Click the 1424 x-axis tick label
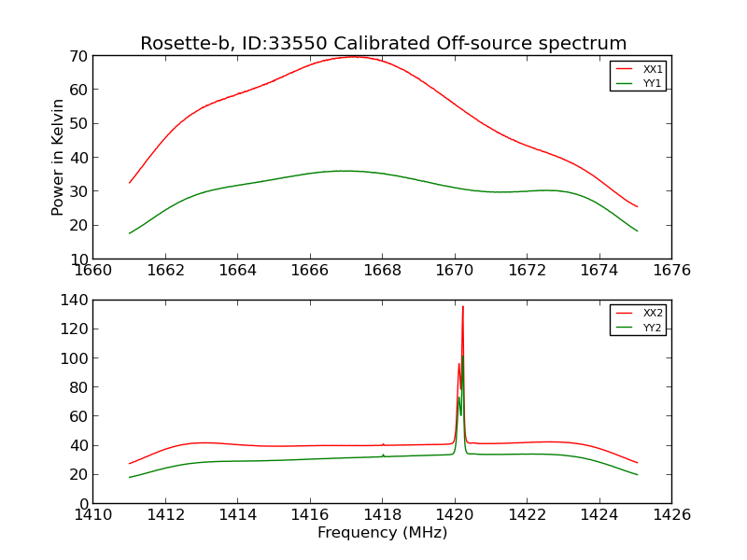Image resolution: width=747 pixels, height=560 pixels. [x=599, y=515]
